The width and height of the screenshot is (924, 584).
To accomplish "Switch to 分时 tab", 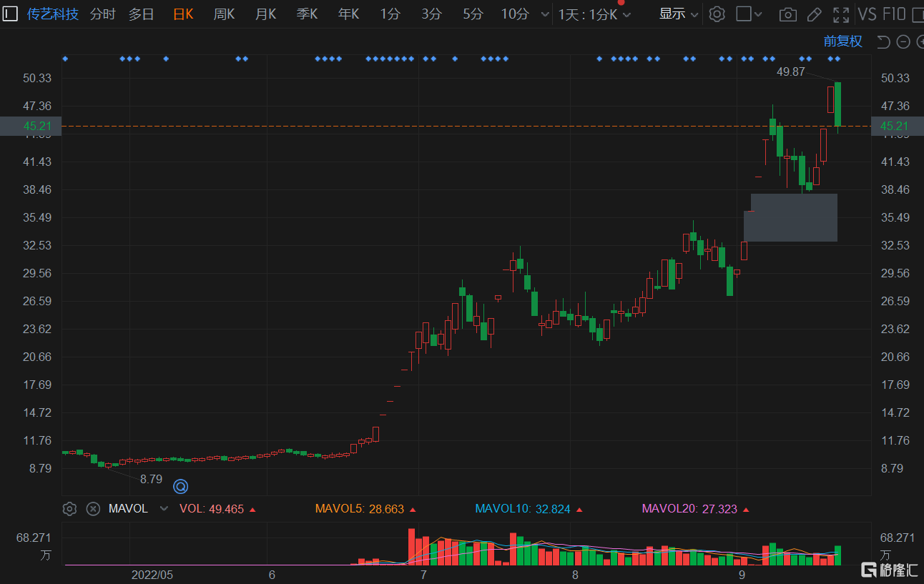I will pyautogui.click(x=102, y=14).
